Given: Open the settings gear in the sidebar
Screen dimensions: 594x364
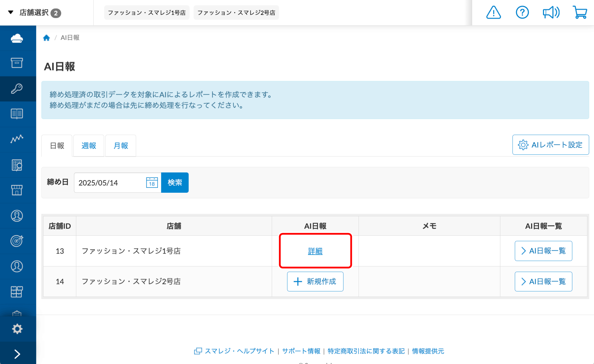Looking at the screenshot, I should [17, 329].
